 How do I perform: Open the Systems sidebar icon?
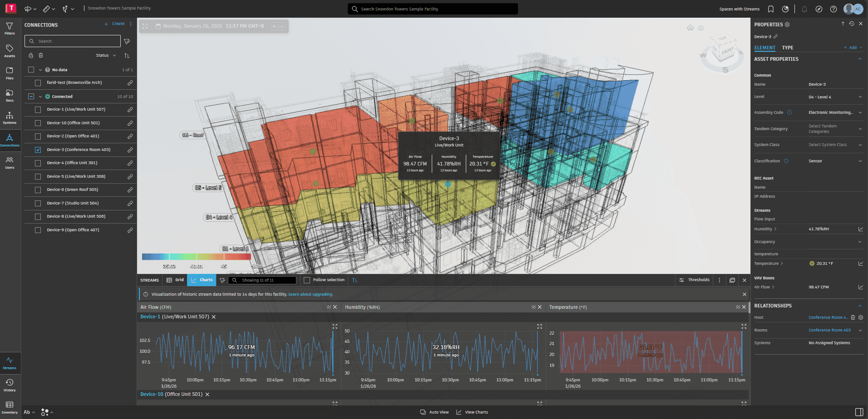[x=10, y=117]
